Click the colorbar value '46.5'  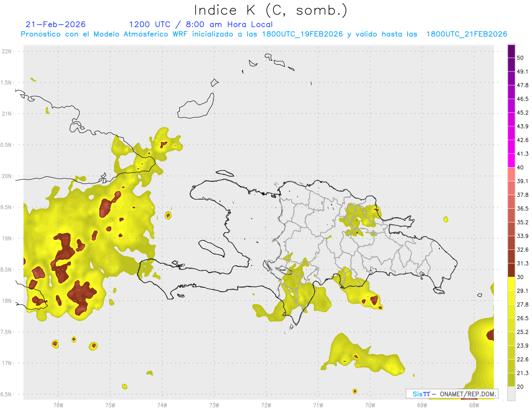coord(523,99)
